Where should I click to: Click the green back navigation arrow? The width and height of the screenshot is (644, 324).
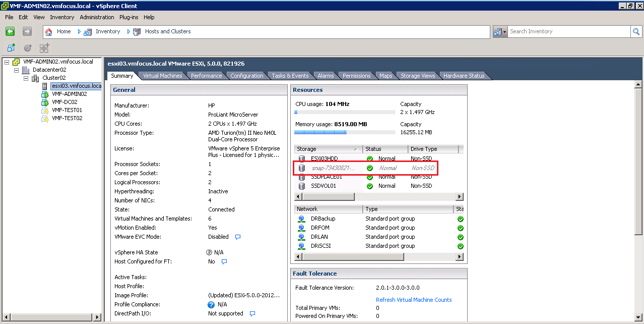click(x=10, y=31)
